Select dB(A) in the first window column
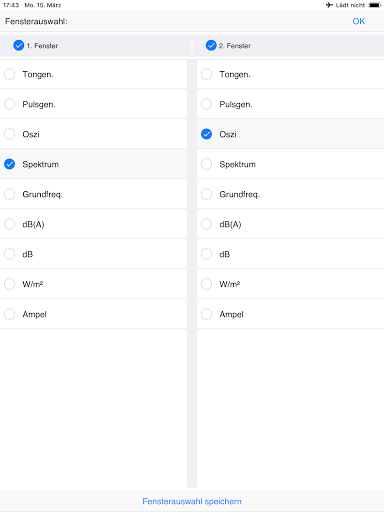This screenshot has height=512, width=384. [93, 224]
